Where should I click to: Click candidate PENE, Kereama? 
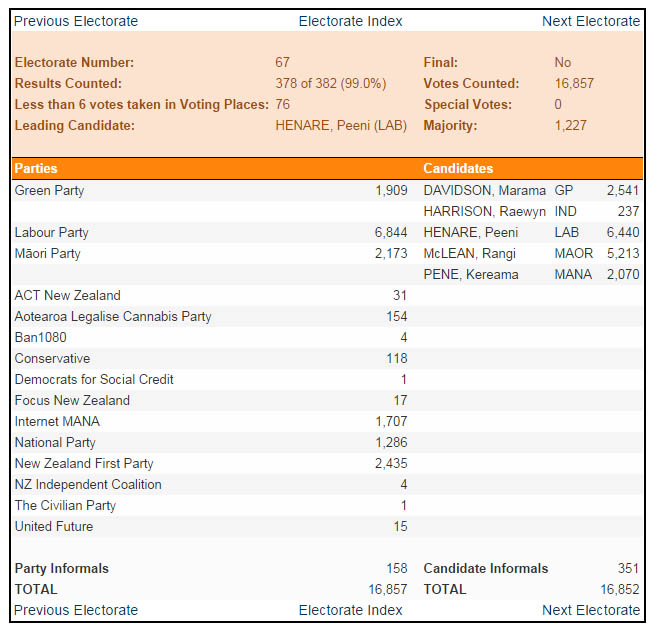473,274
